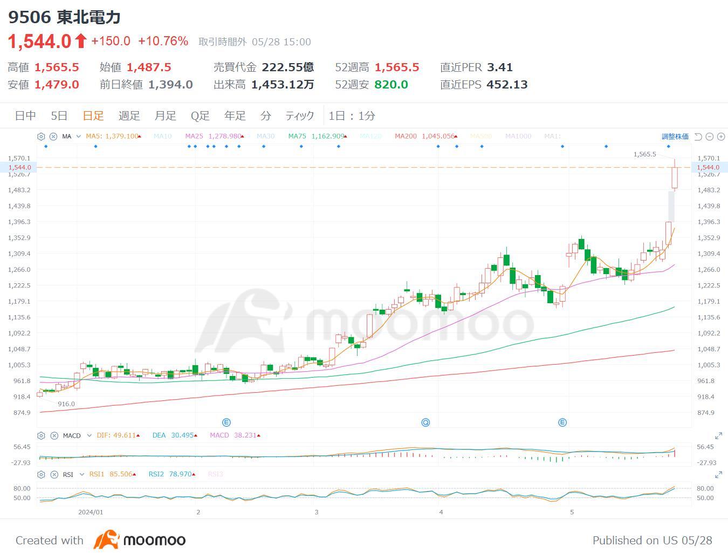
Task: Zoom out chart with minus icon
Action: click(x=709, y=136)
